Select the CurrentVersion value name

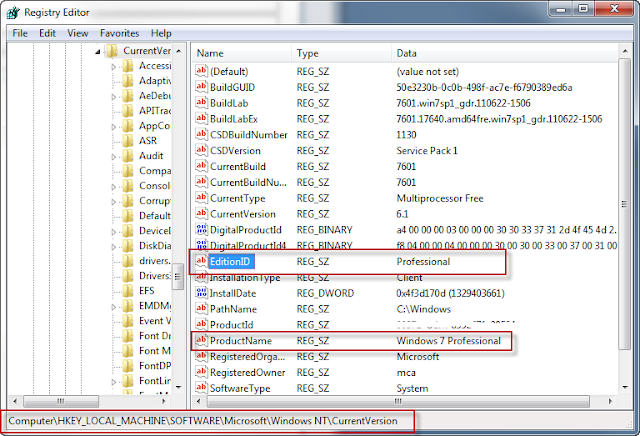click(x=243, y=214)
